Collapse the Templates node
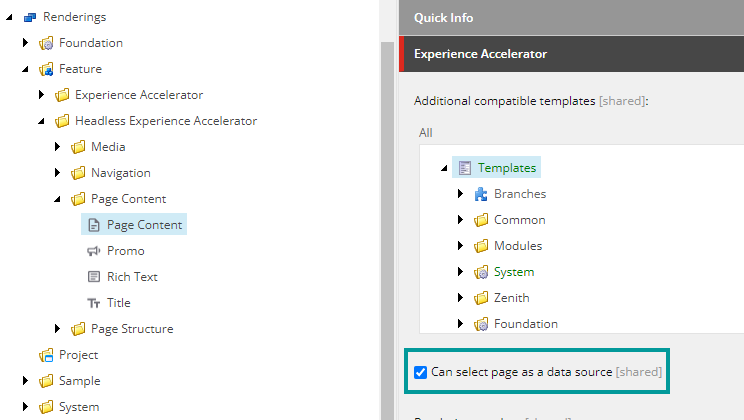 point(444,168)
